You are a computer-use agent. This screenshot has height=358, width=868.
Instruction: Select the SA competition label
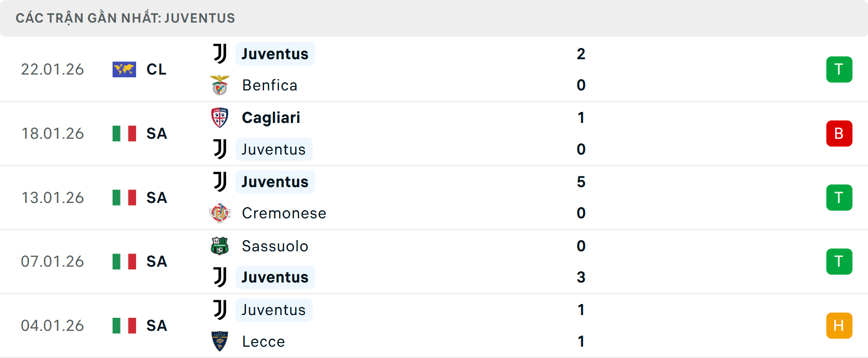click(x=156, y=133)
